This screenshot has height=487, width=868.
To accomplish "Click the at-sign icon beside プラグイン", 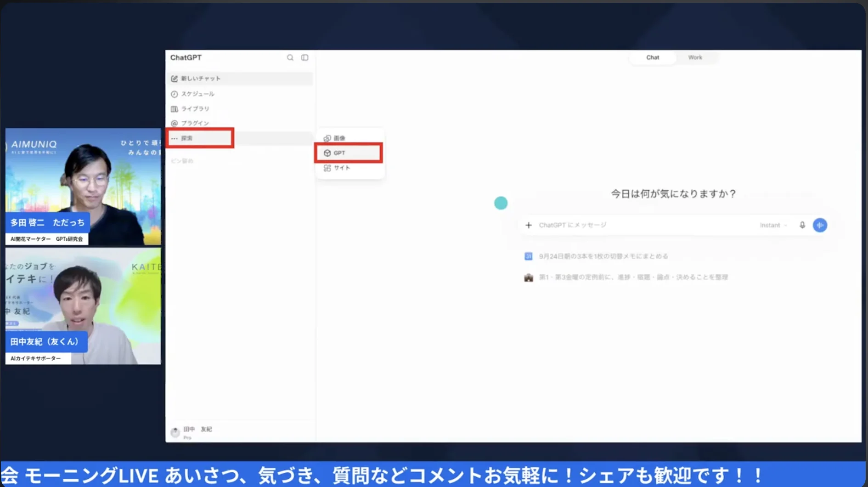I will 175,123.
